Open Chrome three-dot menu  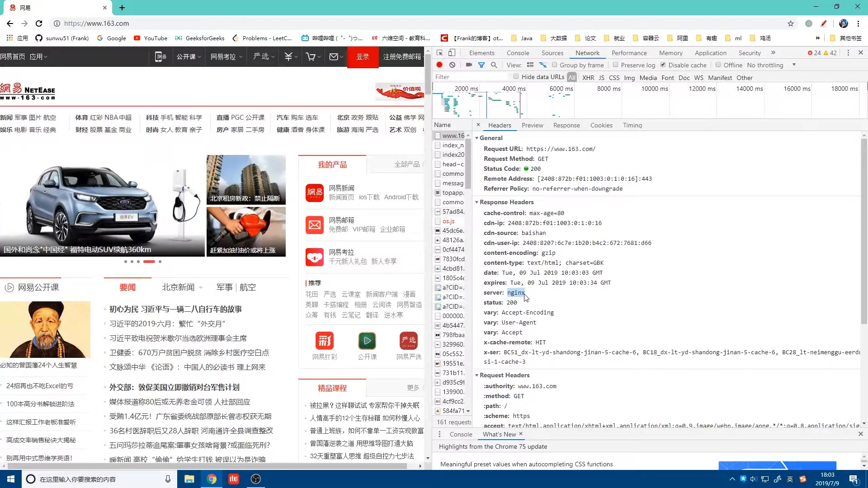click(859, 23)
